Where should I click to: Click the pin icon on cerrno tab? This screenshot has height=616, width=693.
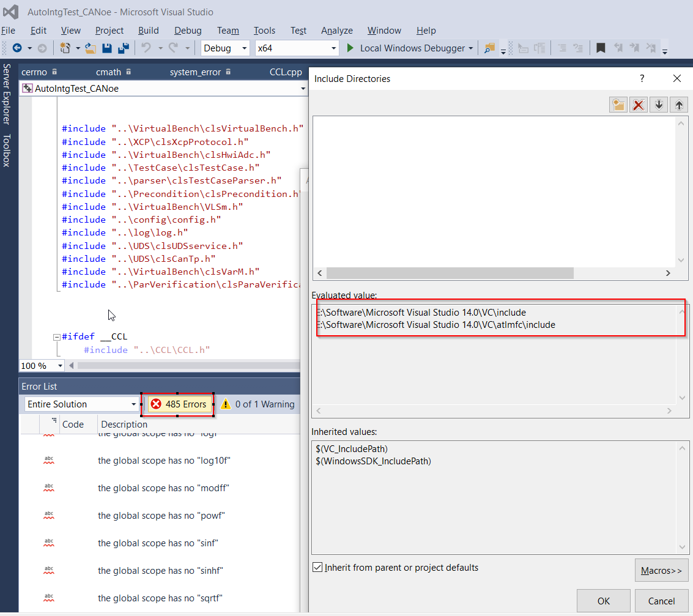pos(55,72)
